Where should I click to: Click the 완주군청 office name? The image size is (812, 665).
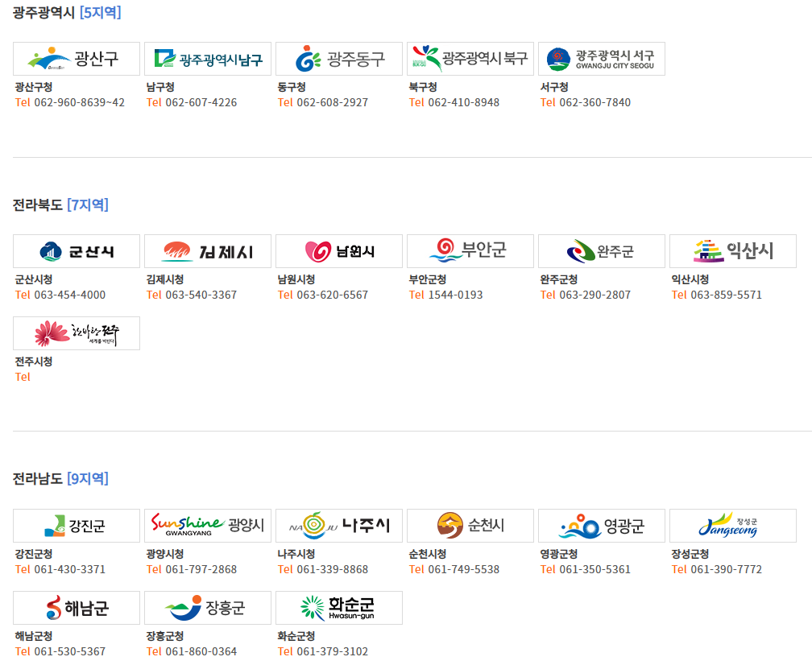tap(559, 279)
